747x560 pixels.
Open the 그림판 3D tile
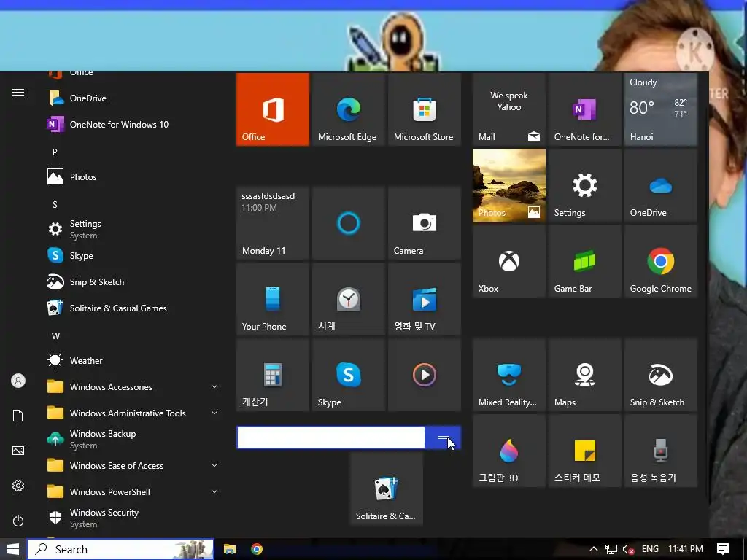pos(508,451)
